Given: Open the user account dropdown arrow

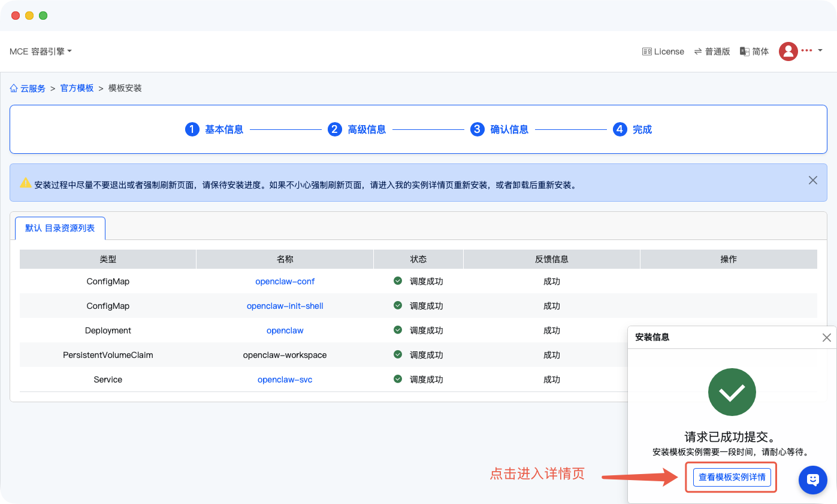Looking at the screenshot, I should (820, 51).
